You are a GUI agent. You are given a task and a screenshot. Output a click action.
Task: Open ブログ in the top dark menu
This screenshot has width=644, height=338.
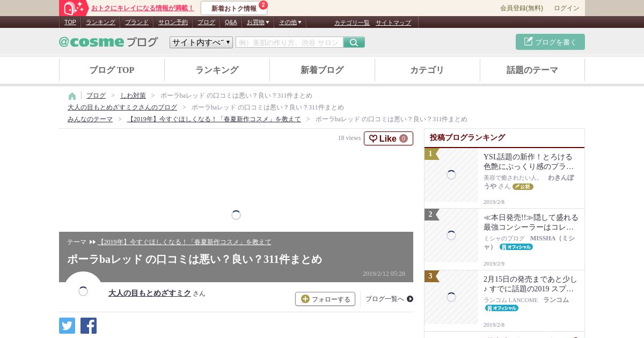pyautogui.click(x=206, y=22)
